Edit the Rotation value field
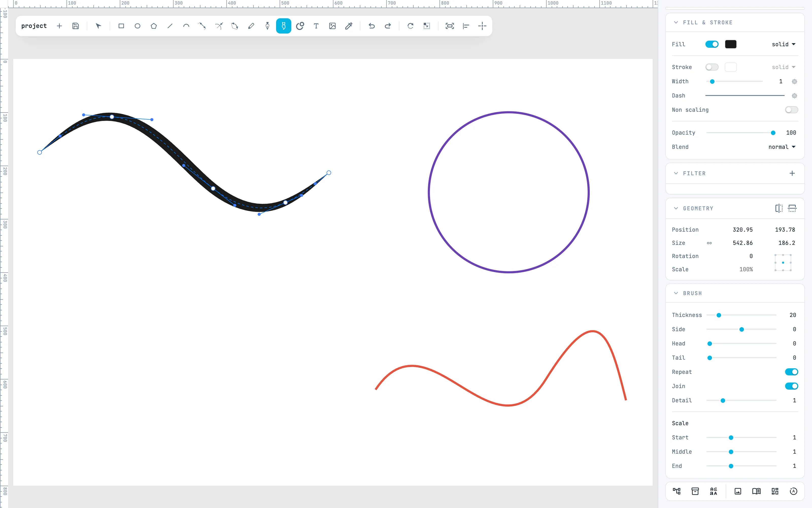Screen dimensions: 812x508 pos(751,256)
